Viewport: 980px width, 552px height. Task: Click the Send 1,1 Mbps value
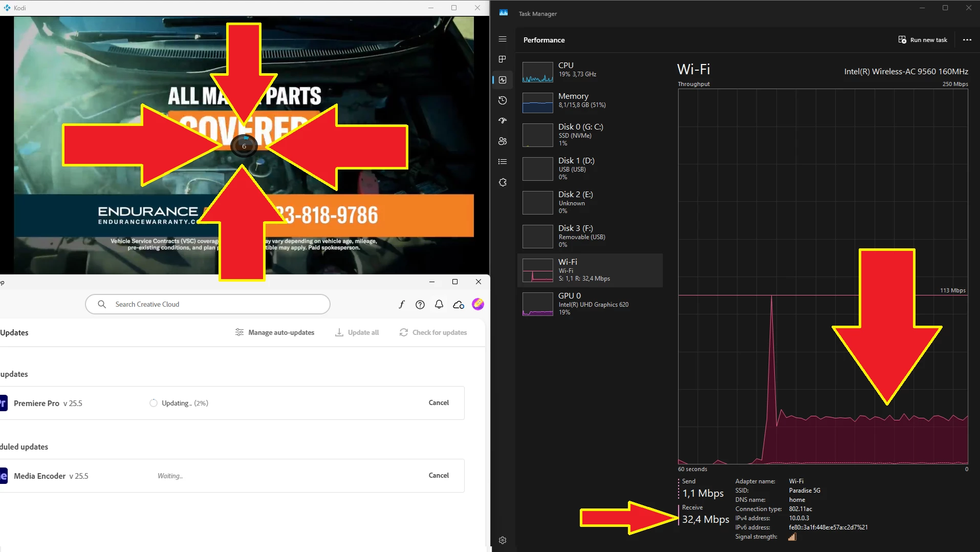(x=703, y=493)
